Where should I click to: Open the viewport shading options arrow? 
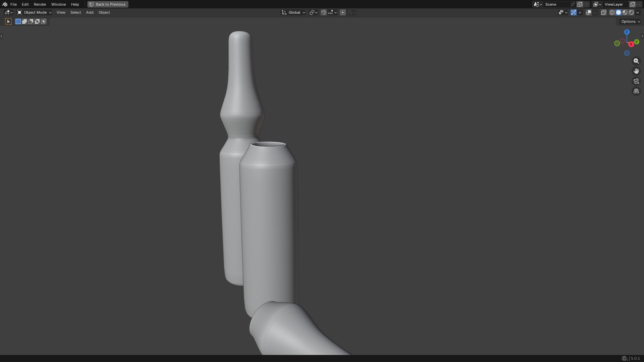coord(638,12)
